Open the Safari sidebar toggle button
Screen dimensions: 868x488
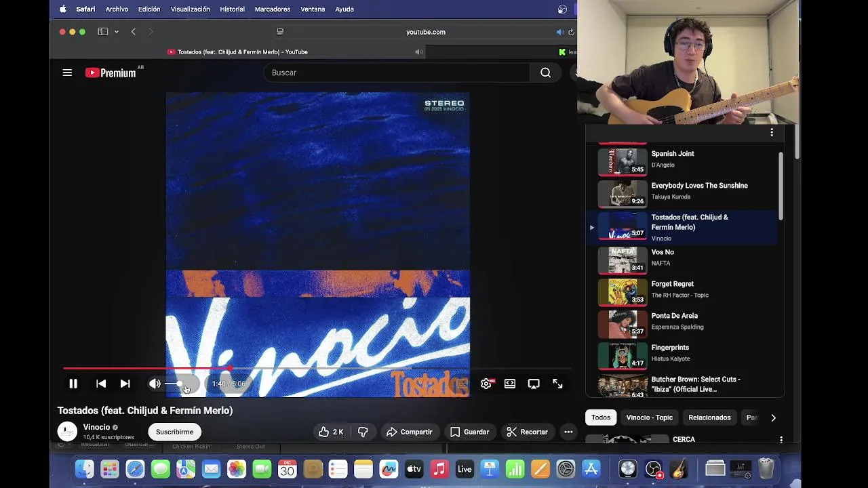103,32
